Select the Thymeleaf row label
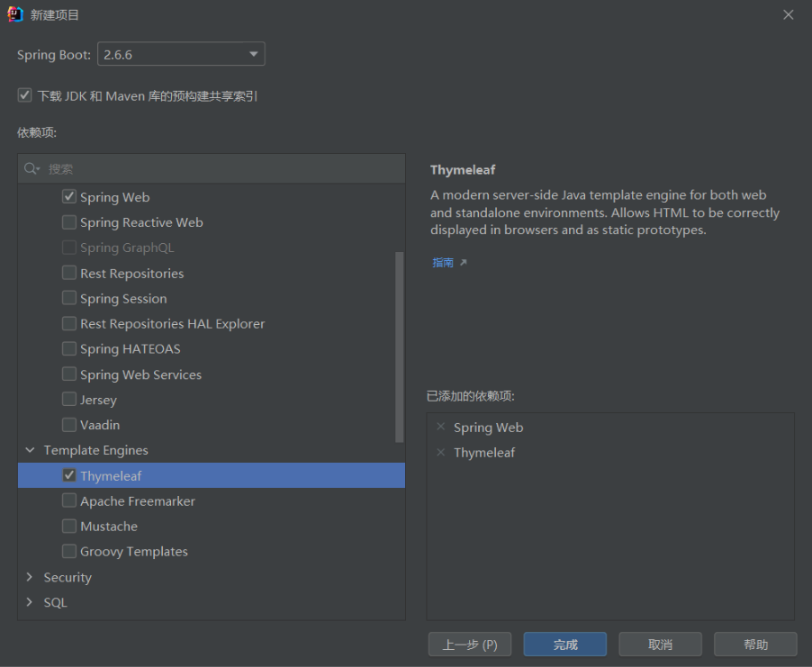The width and height of the screenshot is (812, 667). click(111, 476)
